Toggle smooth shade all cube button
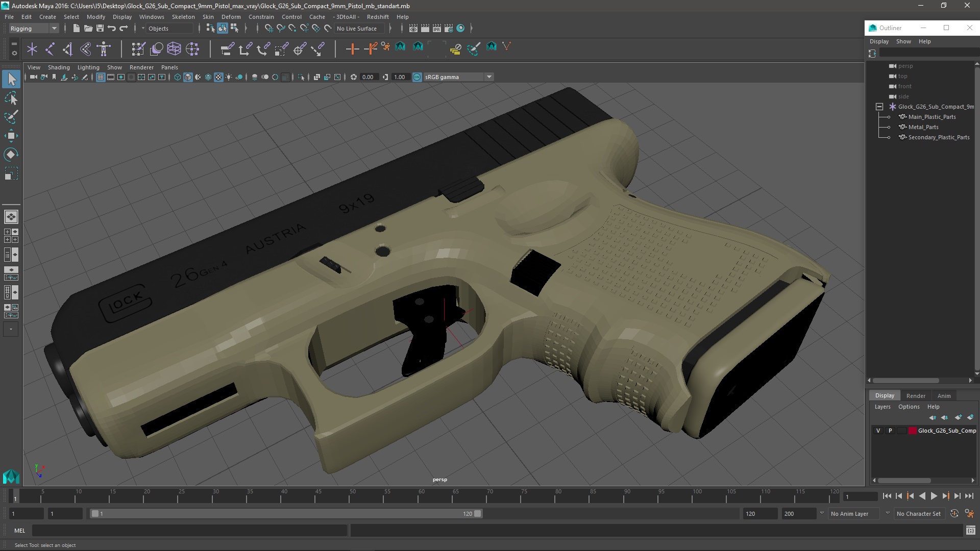980x551 pixels. click(188, 77)
